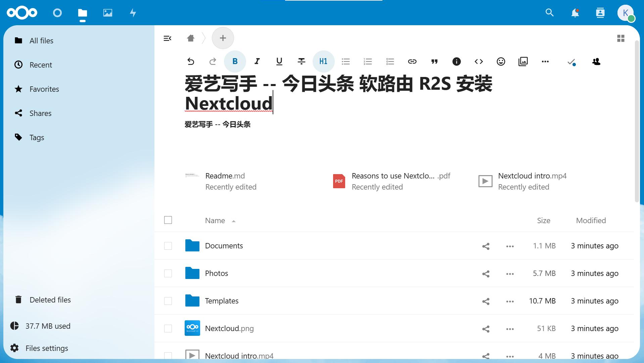
Task: Open Files settings
Action: [x=47, y=348]
